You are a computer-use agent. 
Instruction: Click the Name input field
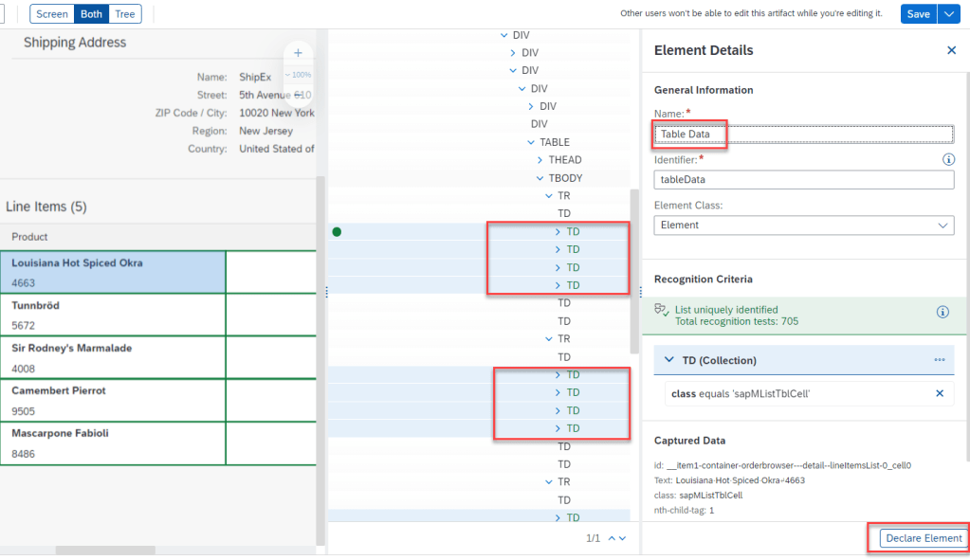click(x=803, y=135)
